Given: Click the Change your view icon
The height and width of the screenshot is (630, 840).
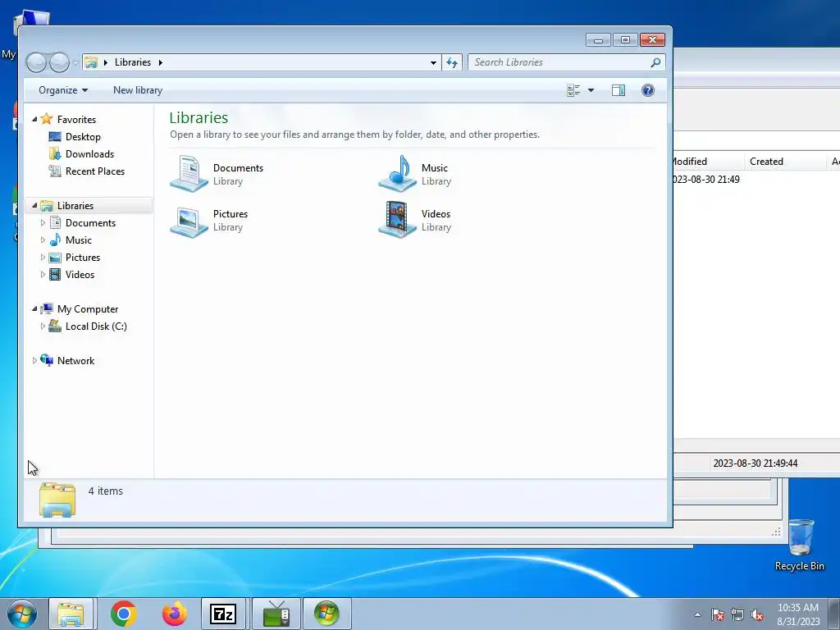Looking at the screenshot, I should point(573,90).
